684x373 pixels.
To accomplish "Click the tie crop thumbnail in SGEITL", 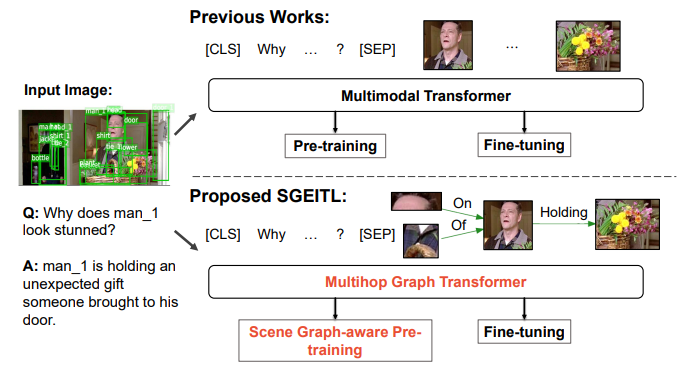I will [421, 241].
